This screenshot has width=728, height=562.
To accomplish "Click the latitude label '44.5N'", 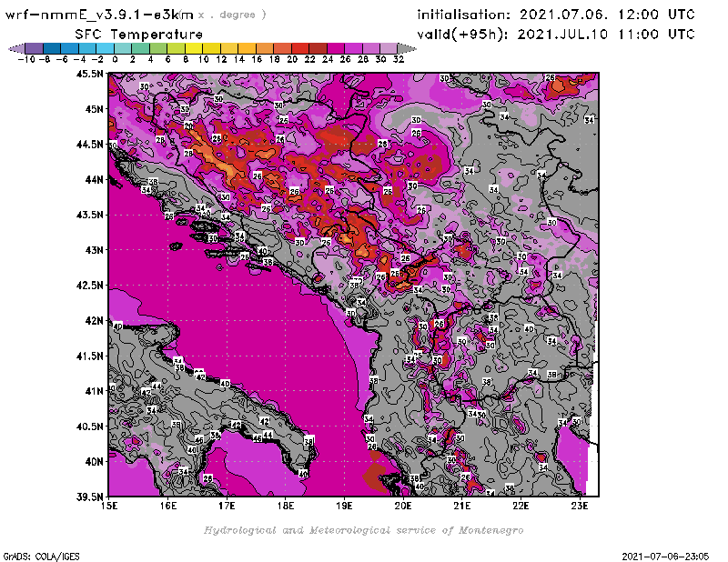I will (x=90, y=145).
